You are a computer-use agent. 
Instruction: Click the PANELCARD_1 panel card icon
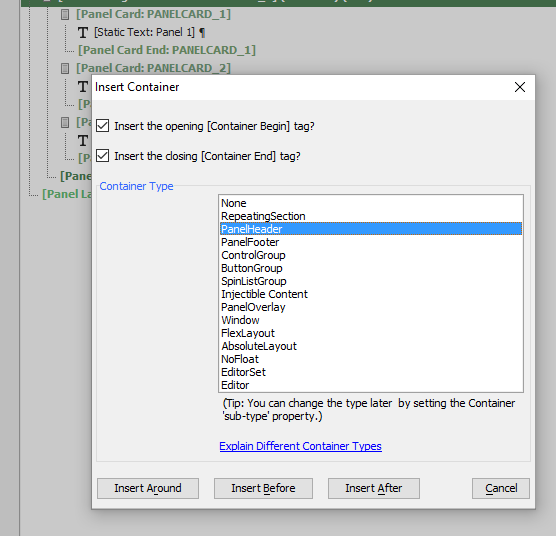[65, 15]
